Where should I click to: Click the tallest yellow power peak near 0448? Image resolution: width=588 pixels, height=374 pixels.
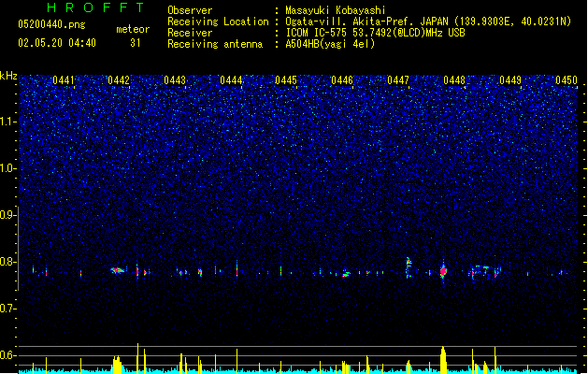pyautogui.click(x=443, y=359)
